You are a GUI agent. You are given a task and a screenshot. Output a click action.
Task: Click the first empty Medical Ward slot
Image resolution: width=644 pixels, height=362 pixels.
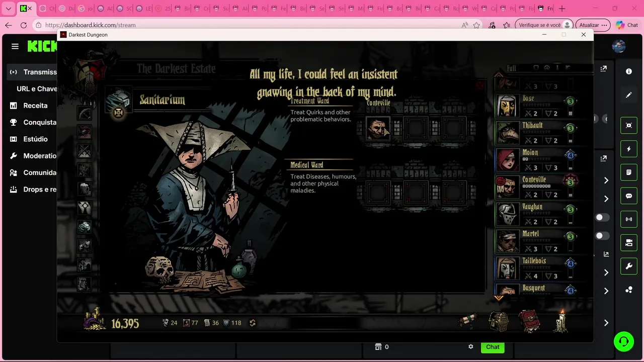pyautogui.click(x=378, y=193)
